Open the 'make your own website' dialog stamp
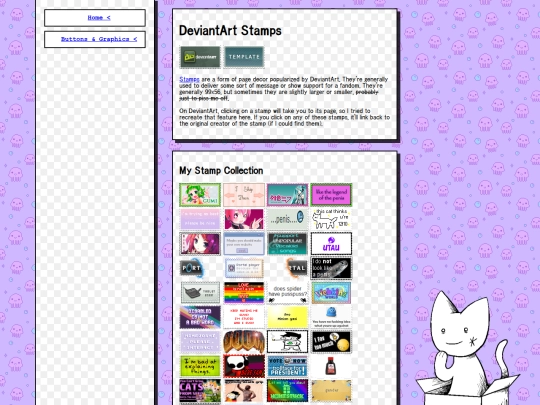This screenshot has height=405, width=540. coord(244,243)
